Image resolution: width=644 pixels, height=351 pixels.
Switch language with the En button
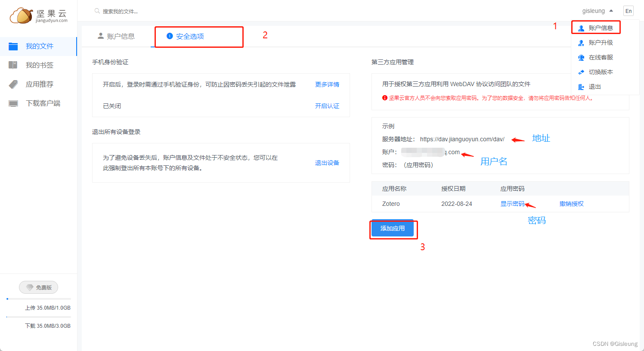point(629,11)
